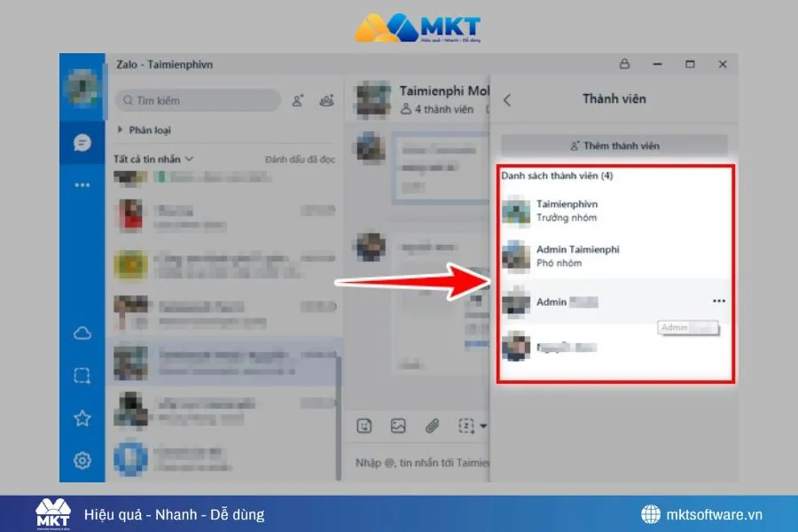Click in the Tìm kiếm search field
Image resolution: width=798 pixels, height=532 pixels.
click(x=195, y=100)
